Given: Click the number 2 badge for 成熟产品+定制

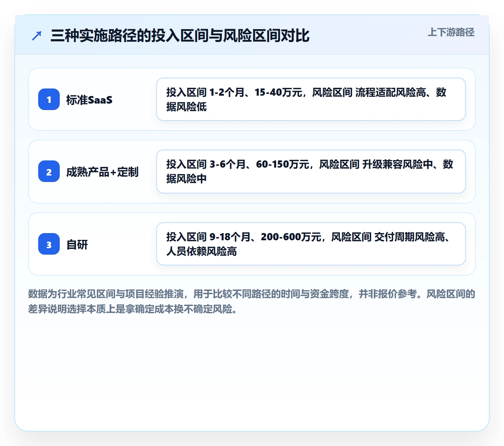Looking at the screenshot, I should (x=49, y=172).
